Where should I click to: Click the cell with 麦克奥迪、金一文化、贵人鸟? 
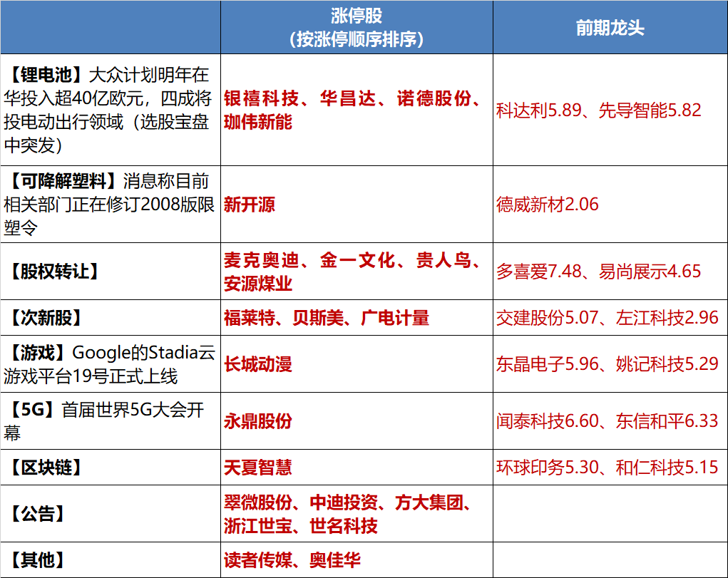point(357,271)
